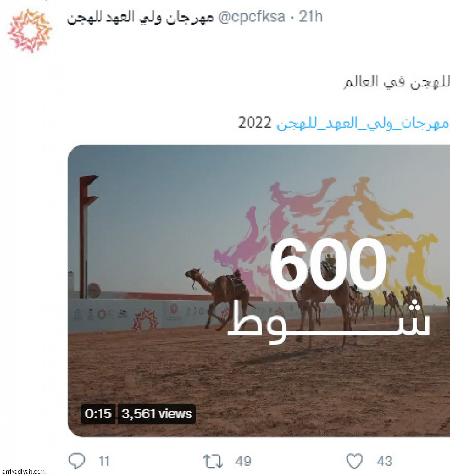Viewport: 450px width, 476px height.
Task: Open the cpcfksa profile avatar
Action: point(30,31)
